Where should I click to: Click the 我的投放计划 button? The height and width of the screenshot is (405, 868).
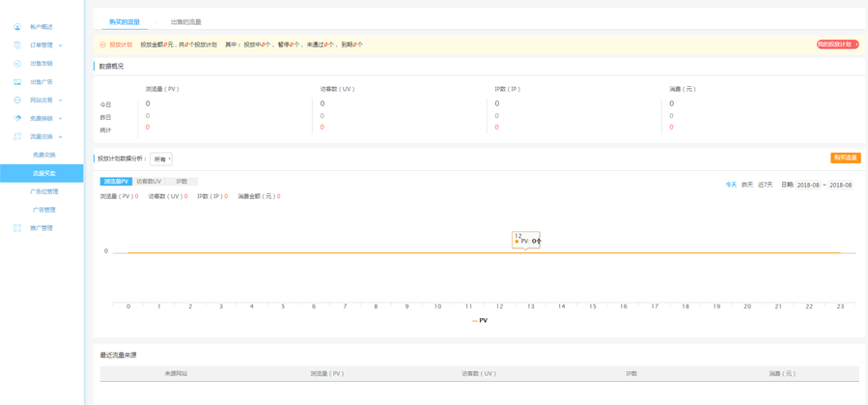(837, 44)
